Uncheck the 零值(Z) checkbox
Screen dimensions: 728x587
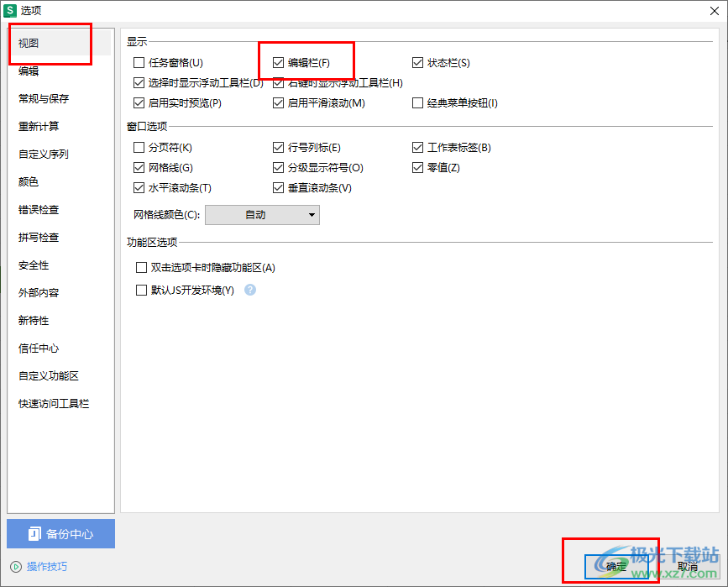[417, 167]
